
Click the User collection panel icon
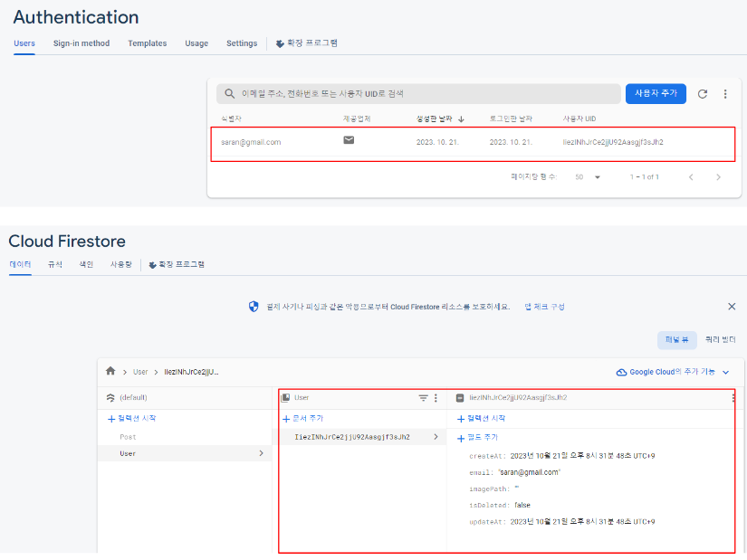(x=285, y=398)
